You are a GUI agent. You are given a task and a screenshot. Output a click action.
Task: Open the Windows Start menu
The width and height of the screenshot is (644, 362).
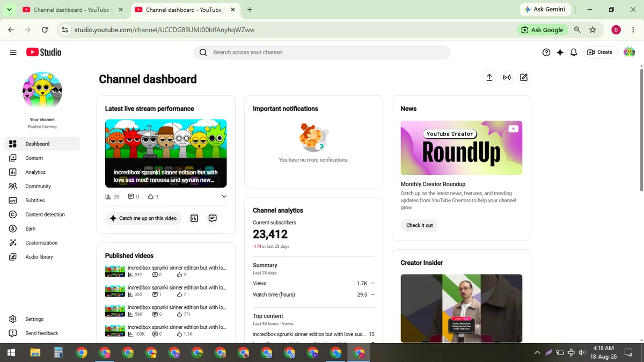coord(11,352)
